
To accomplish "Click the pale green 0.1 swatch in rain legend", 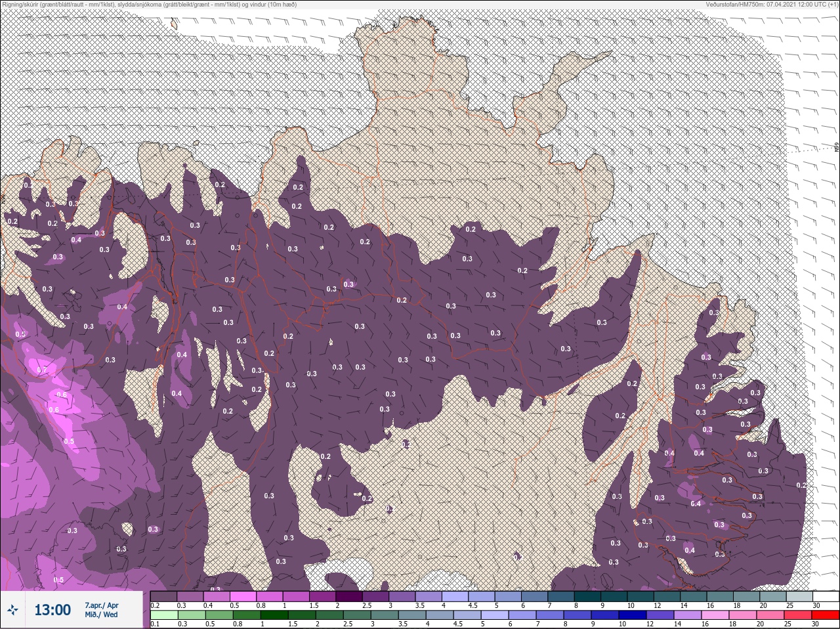I will coord(163,615).
